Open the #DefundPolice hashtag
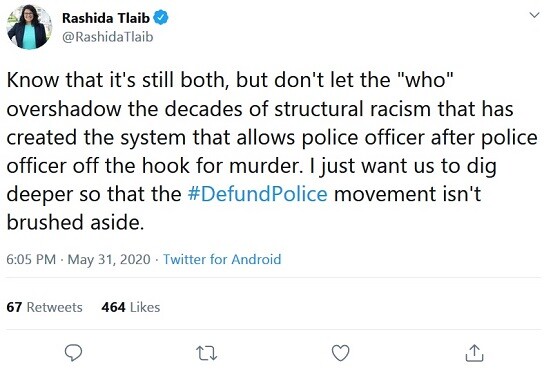Screen dimensions: 553x372 257,194
